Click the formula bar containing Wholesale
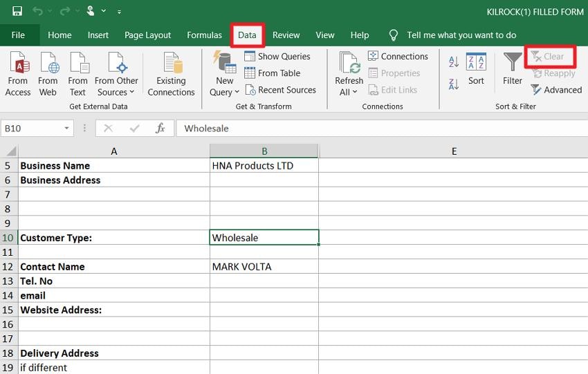 pyautogui.click(x=382, y=129)
